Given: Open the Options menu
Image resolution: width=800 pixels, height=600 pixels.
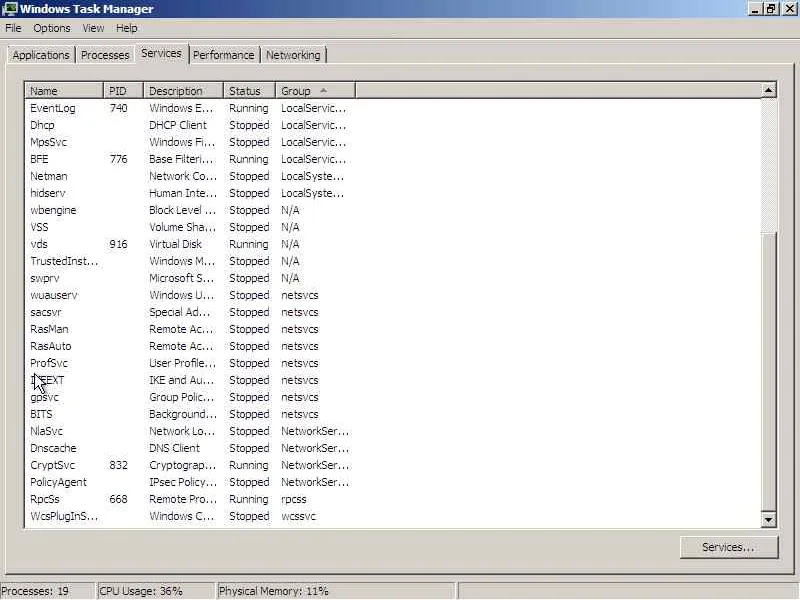Looking at the screenshot, I should [x=52, y=28].
